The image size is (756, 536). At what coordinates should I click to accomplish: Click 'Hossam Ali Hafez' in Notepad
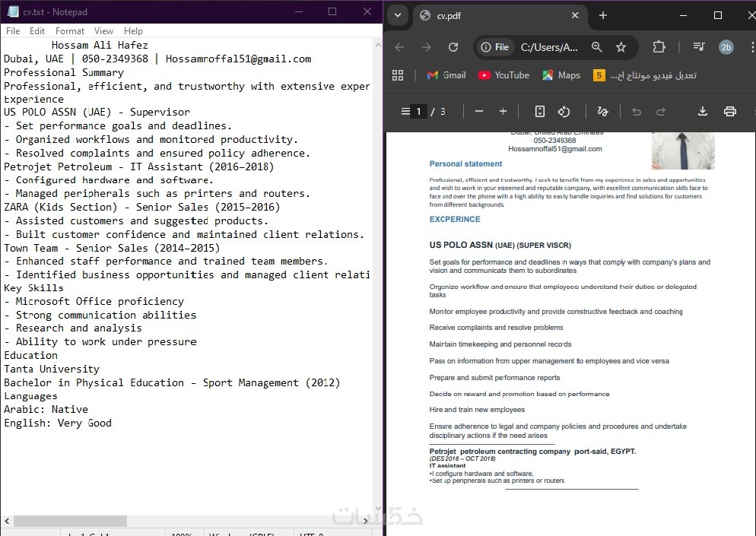tap(100, 46)
